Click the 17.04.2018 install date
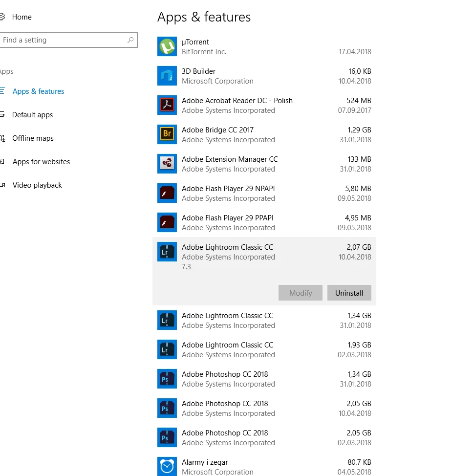Screen dimensions: 452x476 355,52
